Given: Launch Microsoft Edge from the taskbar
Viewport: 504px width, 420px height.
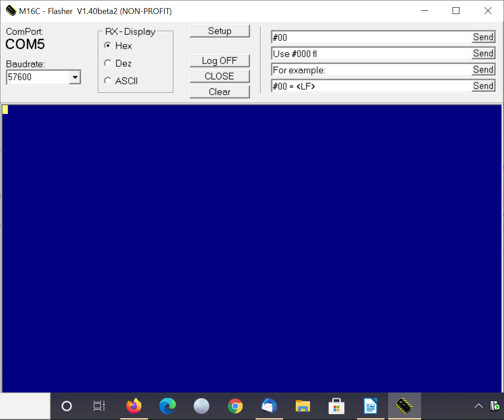Looking at the screenshot, I should coord(168,406).
